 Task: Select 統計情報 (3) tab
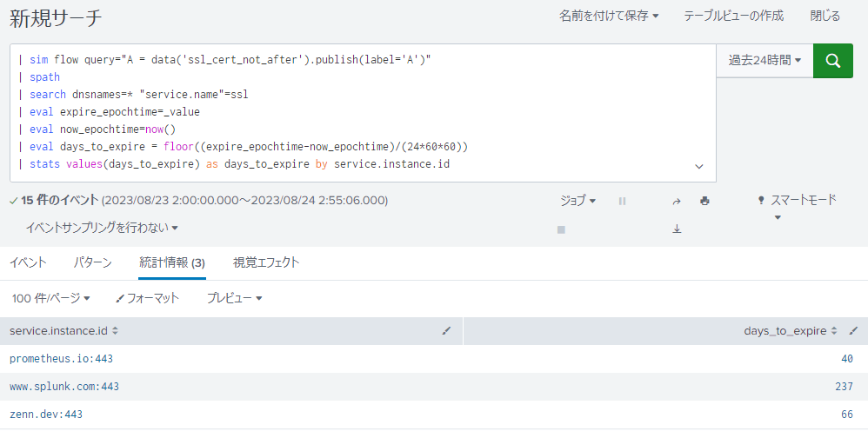(172, 262)
